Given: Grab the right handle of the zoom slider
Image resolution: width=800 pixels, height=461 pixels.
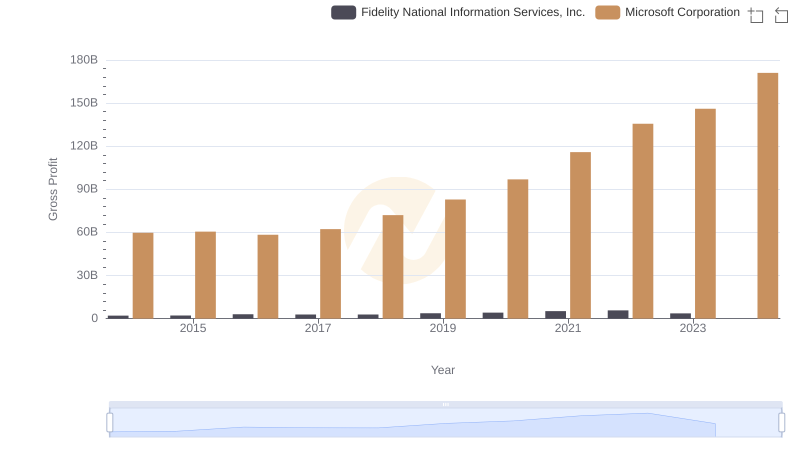Looking at the screenshot, I should click(782, 422).
